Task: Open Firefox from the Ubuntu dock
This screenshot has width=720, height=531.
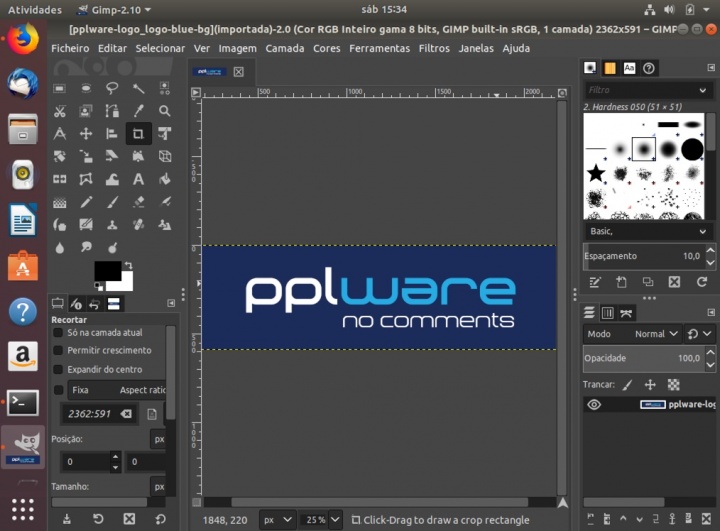Action: 22,40
